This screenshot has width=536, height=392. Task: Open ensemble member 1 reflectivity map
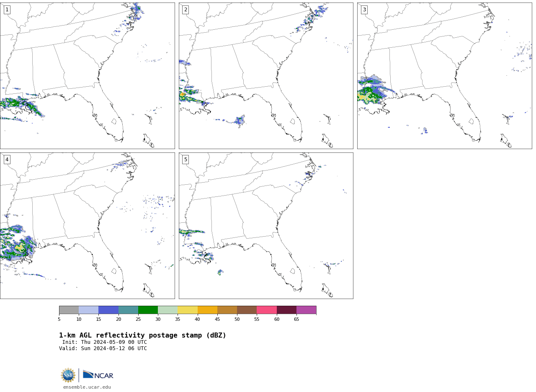pos(87,76)
